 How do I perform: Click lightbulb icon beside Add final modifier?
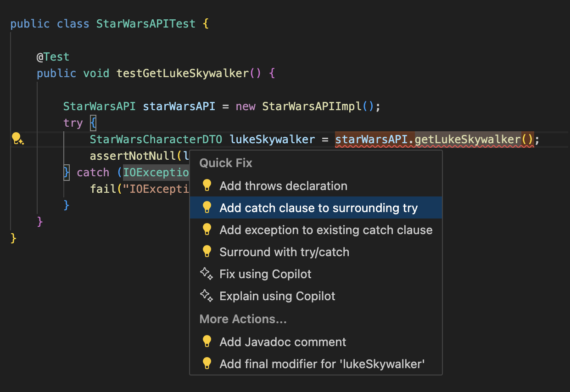pyautogui.click(x=207, y=364)
